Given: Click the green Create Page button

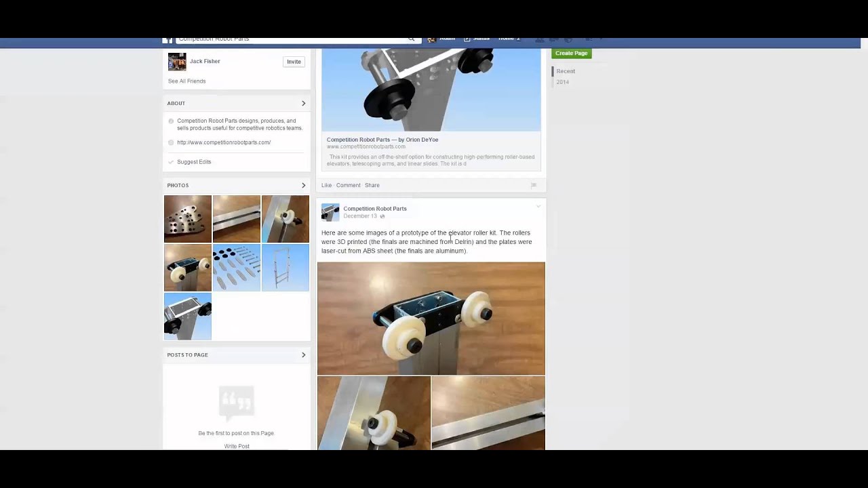Looking at the screenshot, I should (571, 53).
